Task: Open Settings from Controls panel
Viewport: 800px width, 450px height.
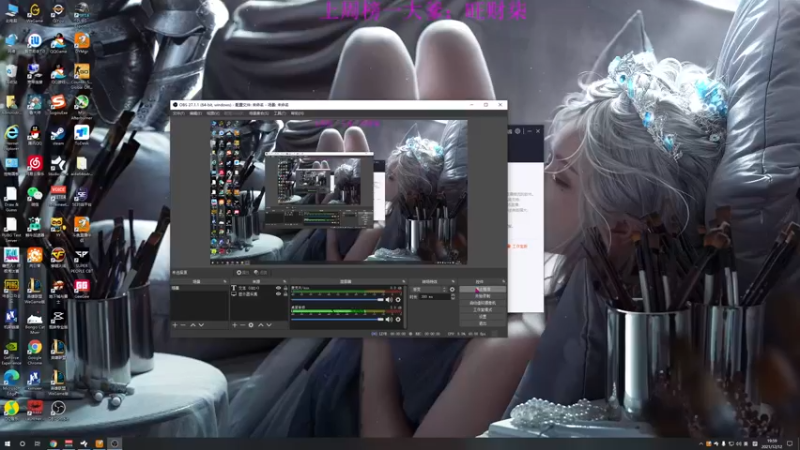Action: (x=482, y=316)
